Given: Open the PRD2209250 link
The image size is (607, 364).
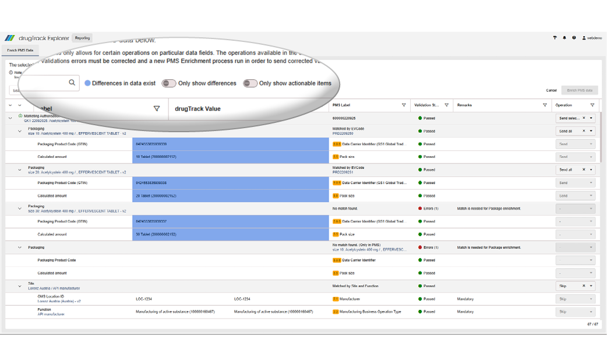Looking at the screenshot, I should [343, 133].
